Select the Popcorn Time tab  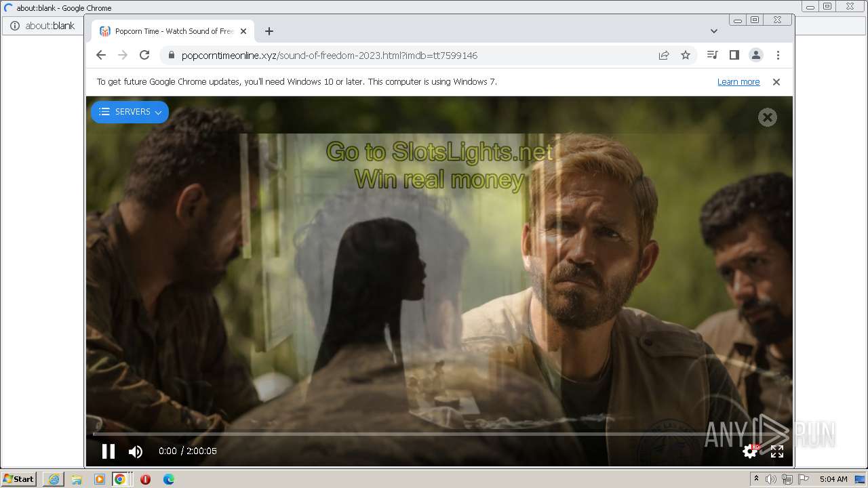point(173,31)
